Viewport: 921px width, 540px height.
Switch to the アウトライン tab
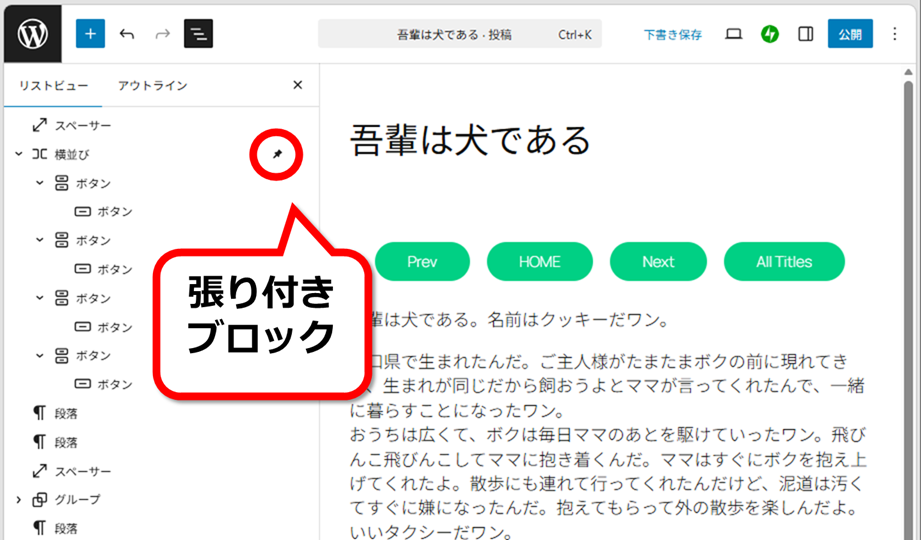pos(152,86)
